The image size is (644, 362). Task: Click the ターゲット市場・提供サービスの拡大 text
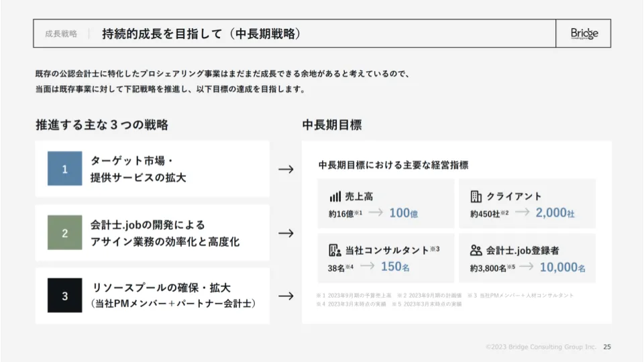coord(138,169)
